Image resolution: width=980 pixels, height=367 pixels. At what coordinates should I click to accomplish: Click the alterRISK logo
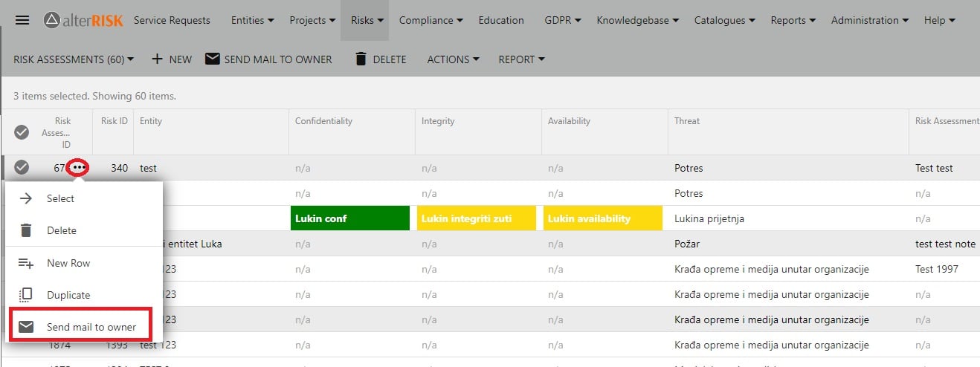(x=83, y=20)
